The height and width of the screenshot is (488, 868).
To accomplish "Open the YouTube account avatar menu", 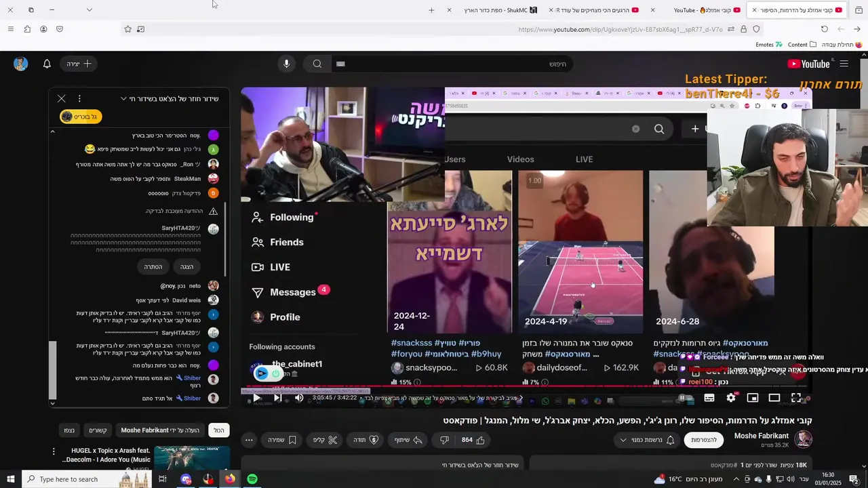I will tap(20, 64).
